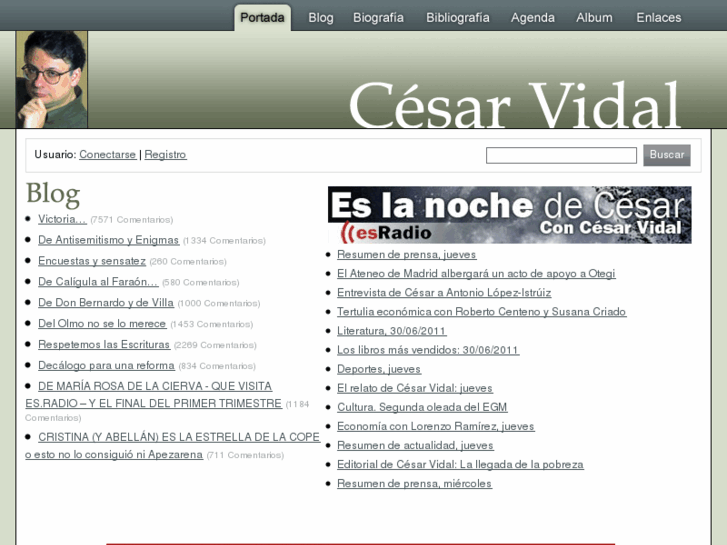Viewport: 727px width, 545px height.
Task: Click the Conectarse login link
Action: pyautogui.click(x=108, y=154)
